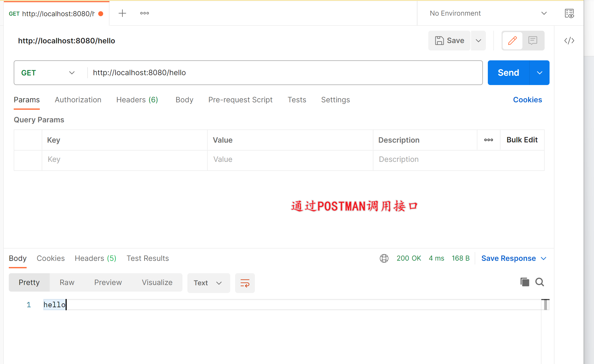This screenshot has height=364, width=594.
Task: Select the GET localhost request tab
Action: pos(56,13)
